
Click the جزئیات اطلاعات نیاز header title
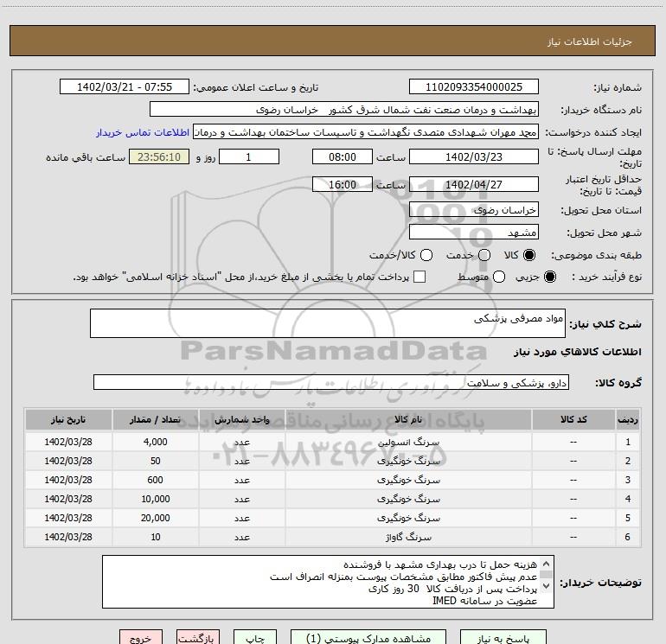[x=590, y=41]
